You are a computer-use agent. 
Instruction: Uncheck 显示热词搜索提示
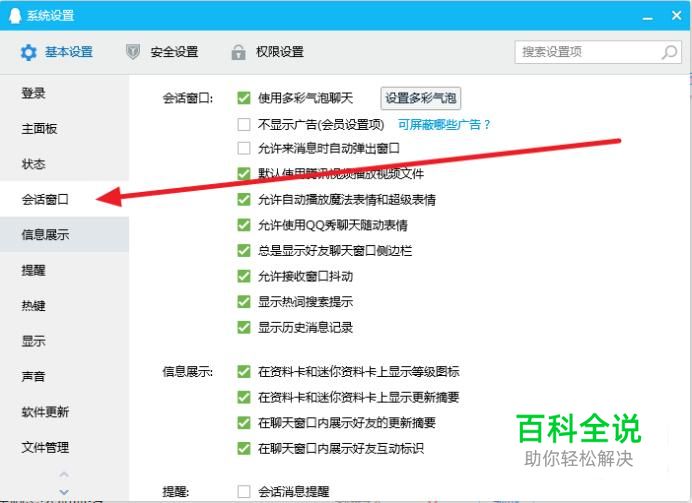coord(244,302)
